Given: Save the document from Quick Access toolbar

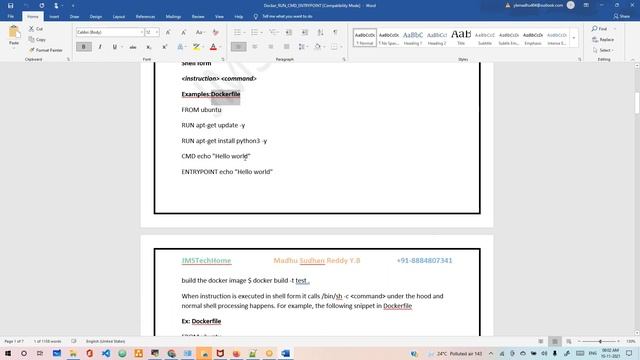Looking at the screenshot, I should (11, 5).
